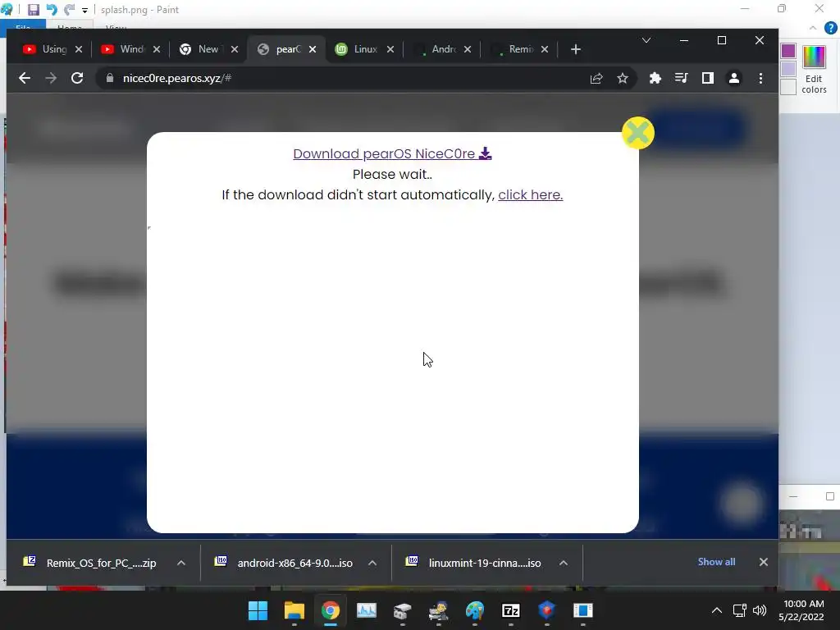Select empty white swatch in Paint
Viewport: 840px width, 630px height.
pos(788,87)
